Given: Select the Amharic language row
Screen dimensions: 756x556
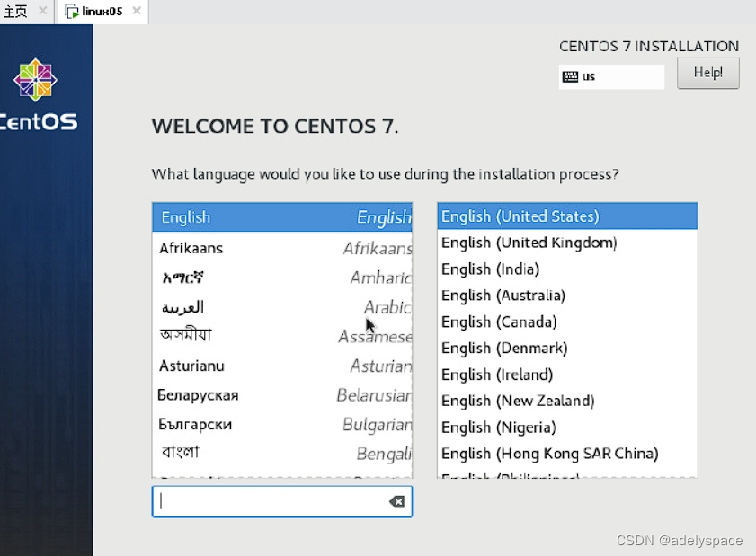Looking at the screenshot, I should pos(282,278).
